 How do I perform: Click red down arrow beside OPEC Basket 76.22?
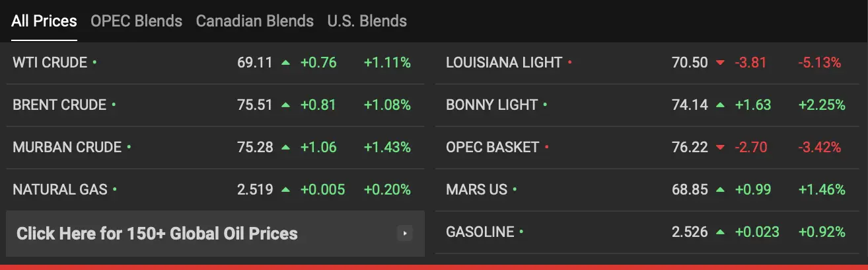tap(720, 148)
